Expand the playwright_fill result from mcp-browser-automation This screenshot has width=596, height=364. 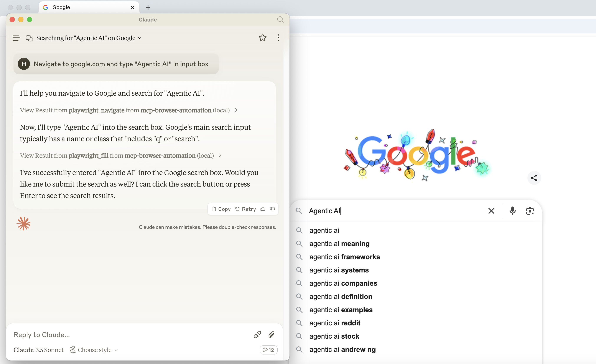point(221,155)
